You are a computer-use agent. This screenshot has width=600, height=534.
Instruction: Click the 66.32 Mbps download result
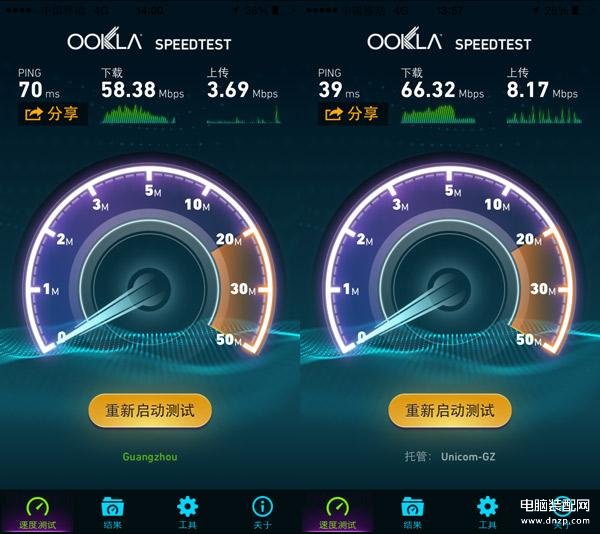coord(442,90)
